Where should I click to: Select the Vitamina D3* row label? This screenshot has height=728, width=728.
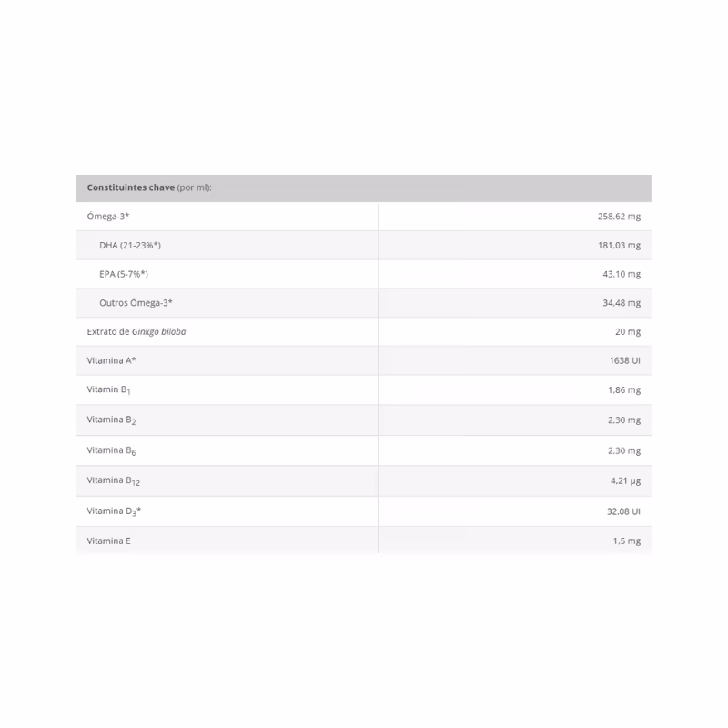click(114, 511)
